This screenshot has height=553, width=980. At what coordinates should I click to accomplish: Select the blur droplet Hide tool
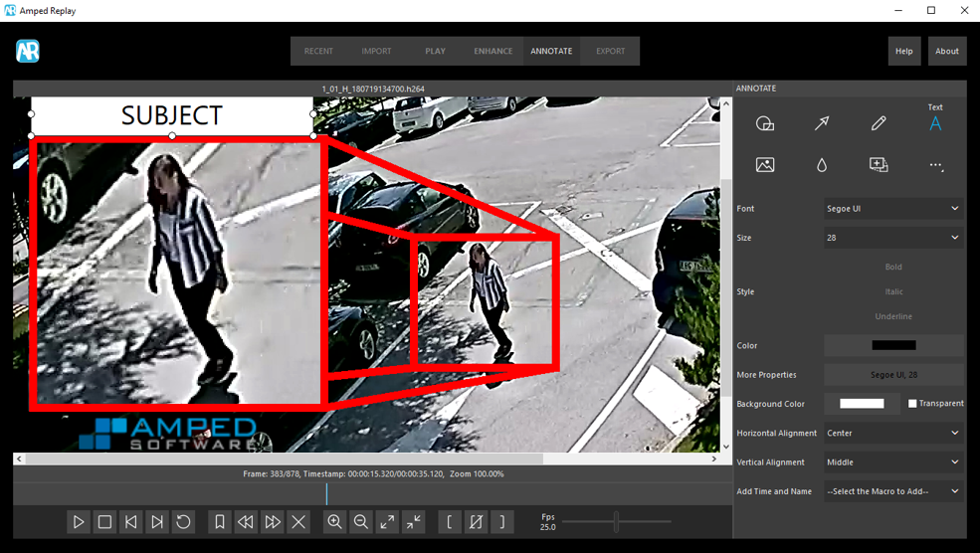click(x=822, y=165)
